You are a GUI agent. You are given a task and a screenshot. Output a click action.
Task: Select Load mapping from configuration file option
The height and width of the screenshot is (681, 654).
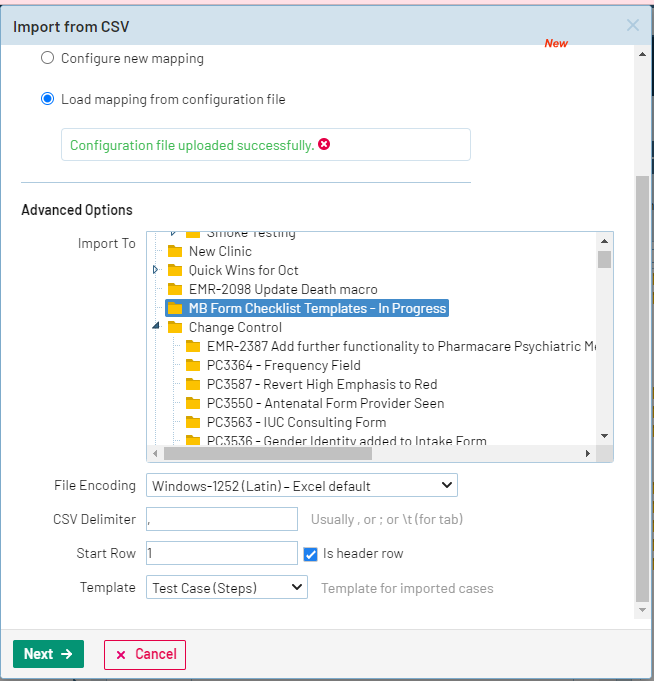coord(47,100)
